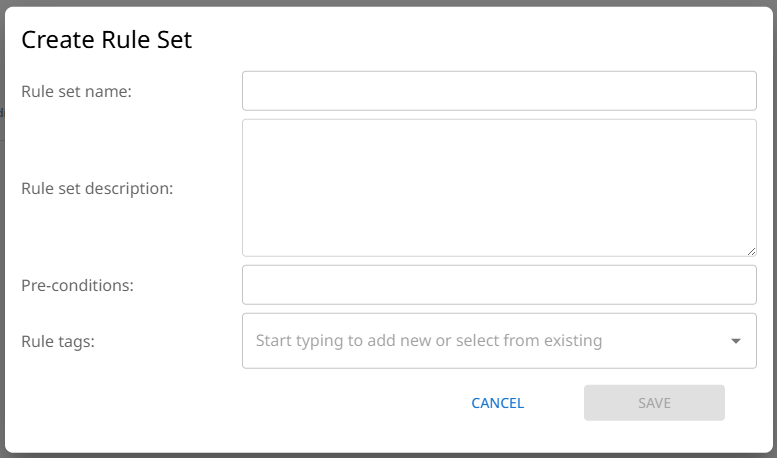Click the Rule tags combo box placeholder text
Image resolution: width=777 pixels, height=458 pixels.
pos(429,341)
